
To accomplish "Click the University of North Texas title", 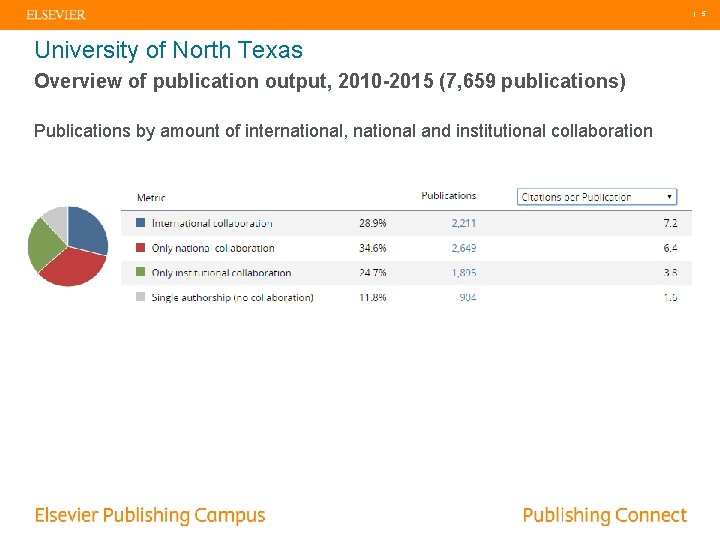I will click(169, 50).
